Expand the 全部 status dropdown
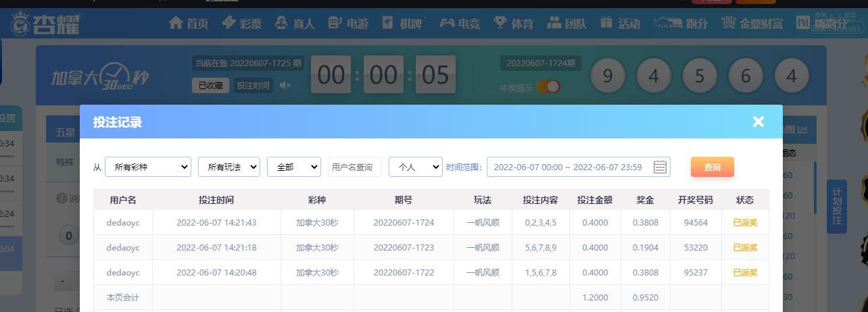This screenshot has height=312, width=868. (x=294, y=167)
